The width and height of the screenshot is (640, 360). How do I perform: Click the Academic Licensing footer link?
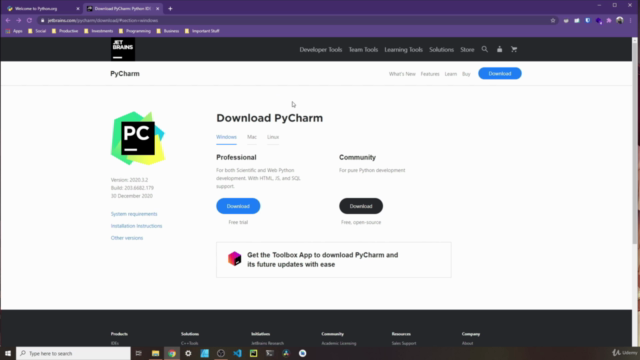(x=339, y=343)
